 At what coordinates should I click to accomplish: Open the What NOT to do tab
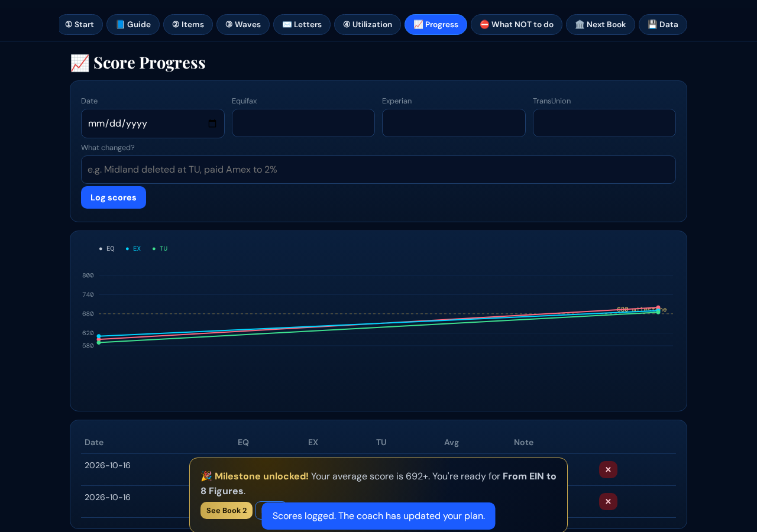(516, 25)
